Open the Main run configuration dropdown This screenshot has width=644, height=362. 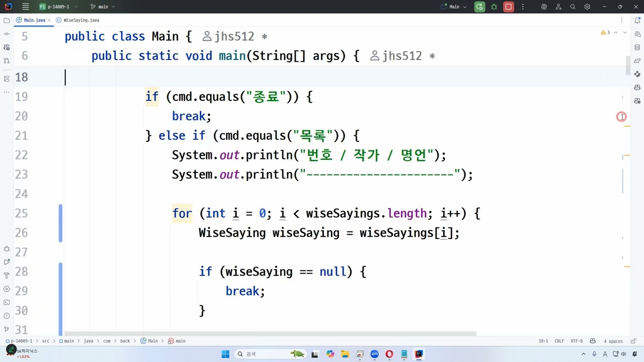tap(454, 7)
